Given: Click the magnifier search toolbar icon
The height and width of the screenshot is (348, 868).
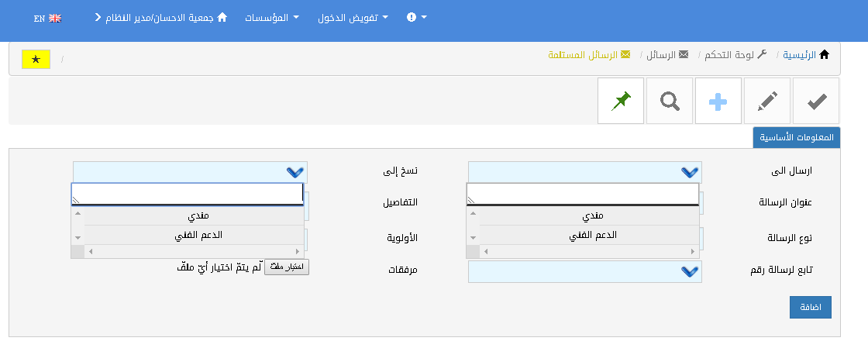Looking at the screenshot, I should coord(670,101).
